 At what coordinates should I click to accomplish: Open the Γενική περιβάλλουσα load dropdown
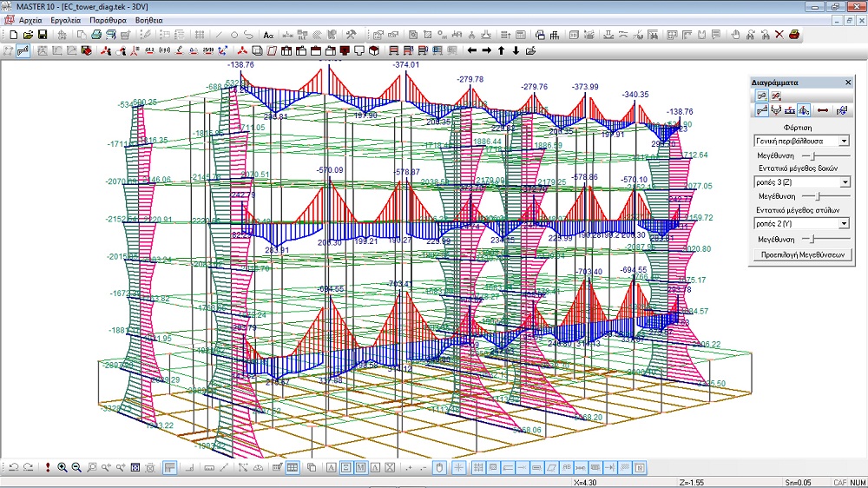844,140
